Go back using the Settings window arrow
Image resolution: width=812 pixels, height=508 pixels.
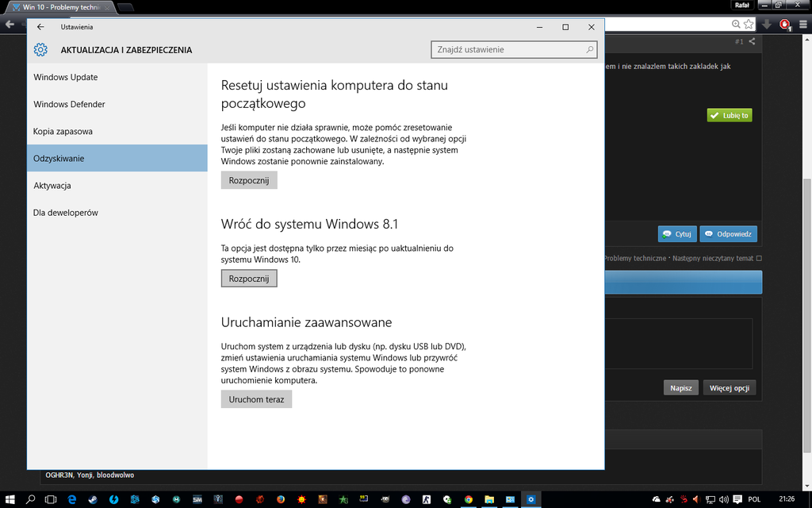(40, 27)
